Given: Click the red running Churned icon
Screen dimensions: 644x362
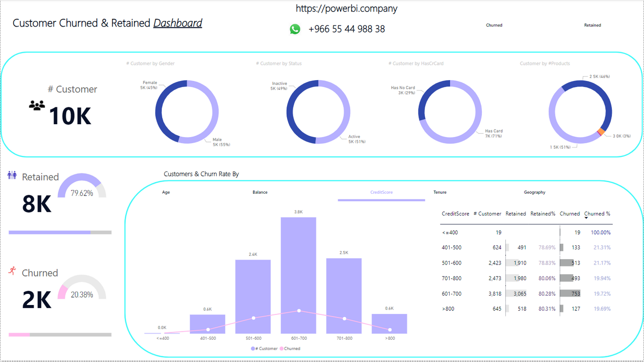Looking at the screenshot, I should click(12, 270).
